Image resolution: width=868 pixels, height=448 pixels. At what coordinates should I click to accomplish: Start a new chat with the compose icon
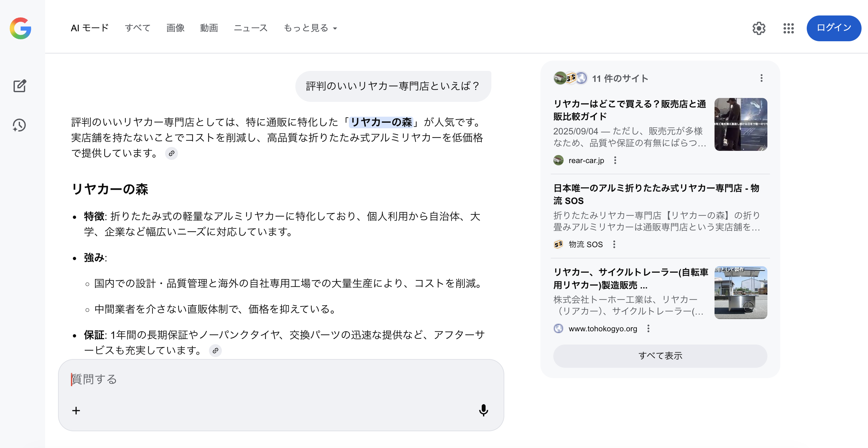[x=20, y=86]
